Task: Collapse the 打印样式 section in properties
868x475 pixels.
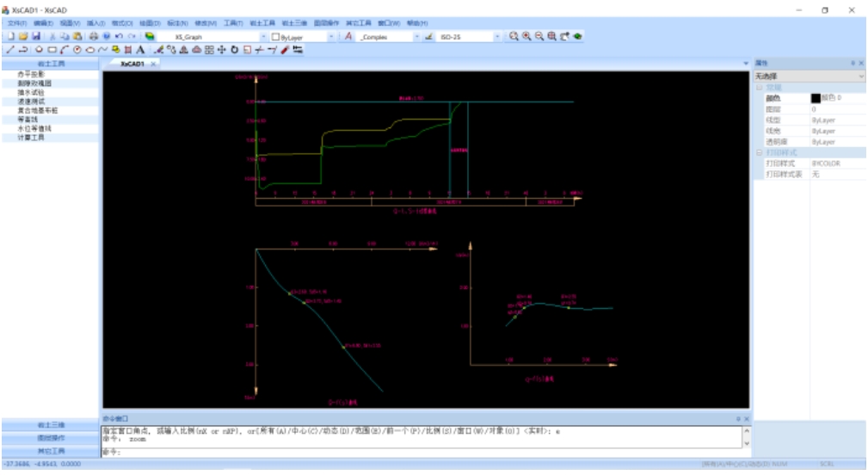Action: tap(760, 153)
